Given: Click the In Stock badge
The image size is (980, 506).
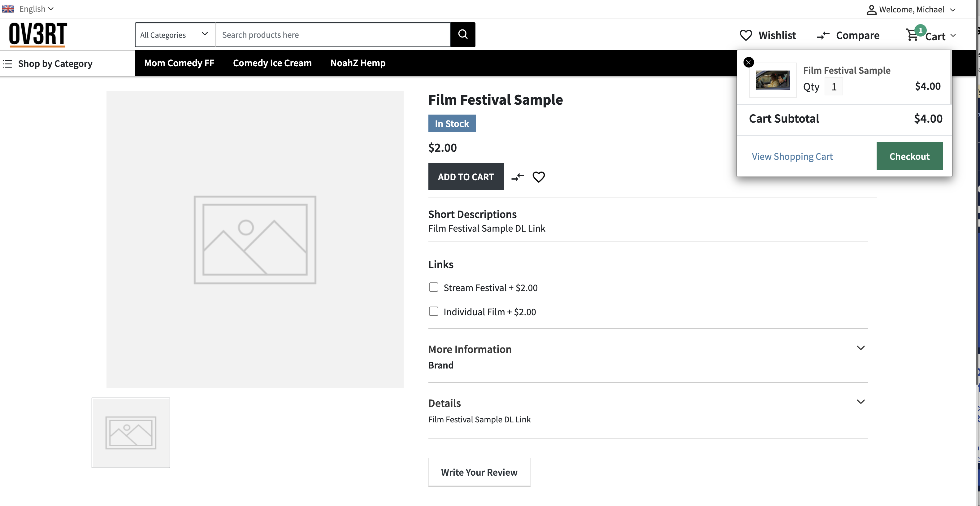Looking at the screenshot, I should (x=452, y=123).
